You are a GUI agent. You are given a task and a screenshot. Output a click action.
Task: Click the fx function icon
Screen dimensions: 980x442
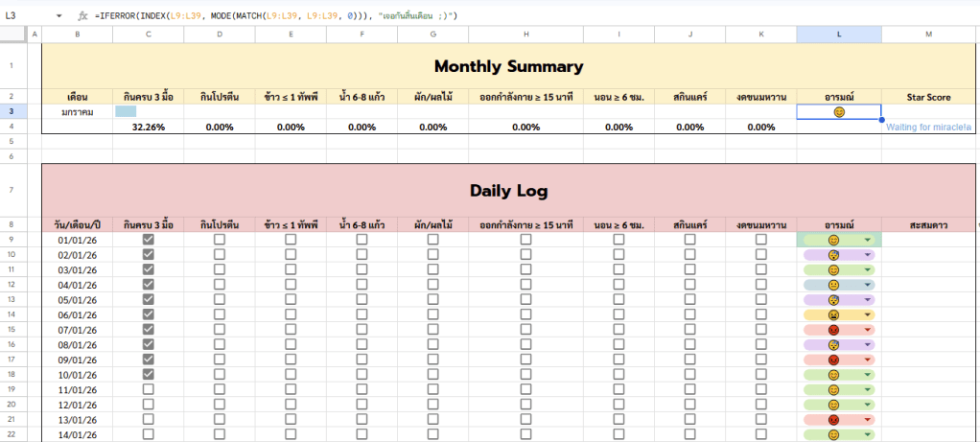tap(83, 16)
